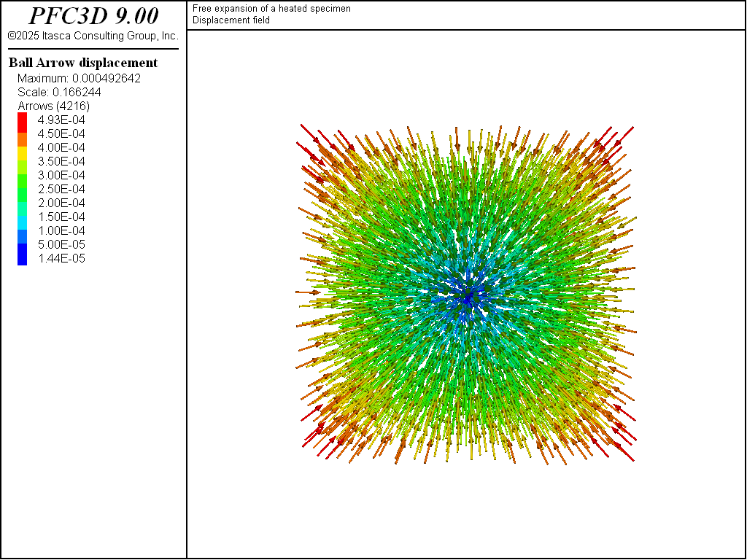This screenshot has height=560, width=747.
Task: Click the orange 4.50E-04 legend swatch
Action: [23, 139]
